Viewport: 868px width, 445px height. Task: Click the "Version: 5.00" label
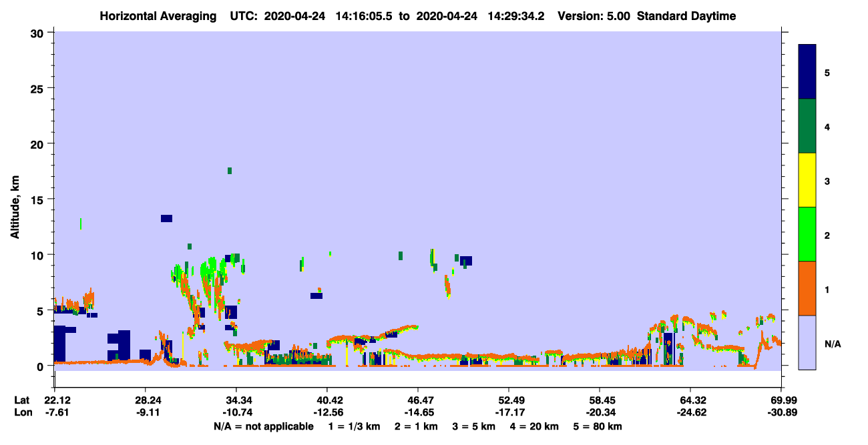click(x=593, y=16)
